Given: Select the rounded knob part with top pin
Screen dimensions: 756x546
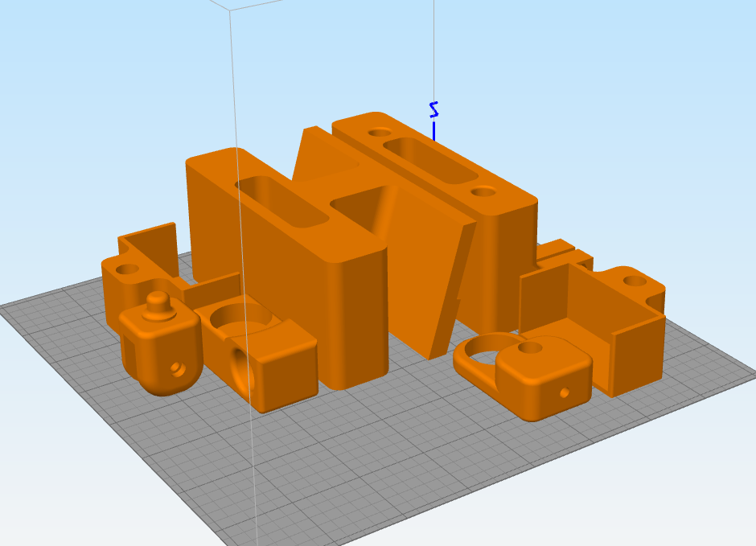Looking at the screenshot, I should (159, 345).
